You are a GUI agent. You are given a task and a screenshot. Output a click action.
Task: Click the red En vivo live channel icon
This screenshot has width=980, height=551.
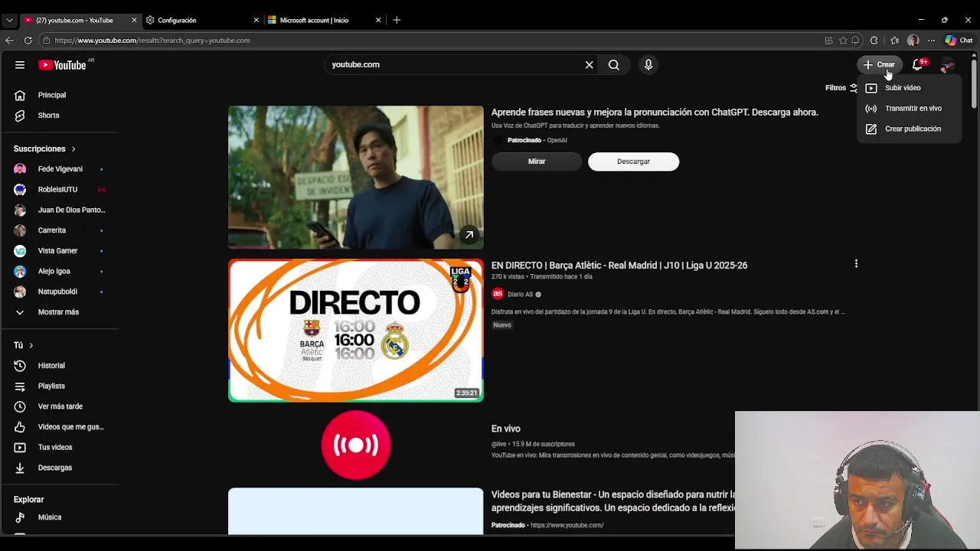356,445
